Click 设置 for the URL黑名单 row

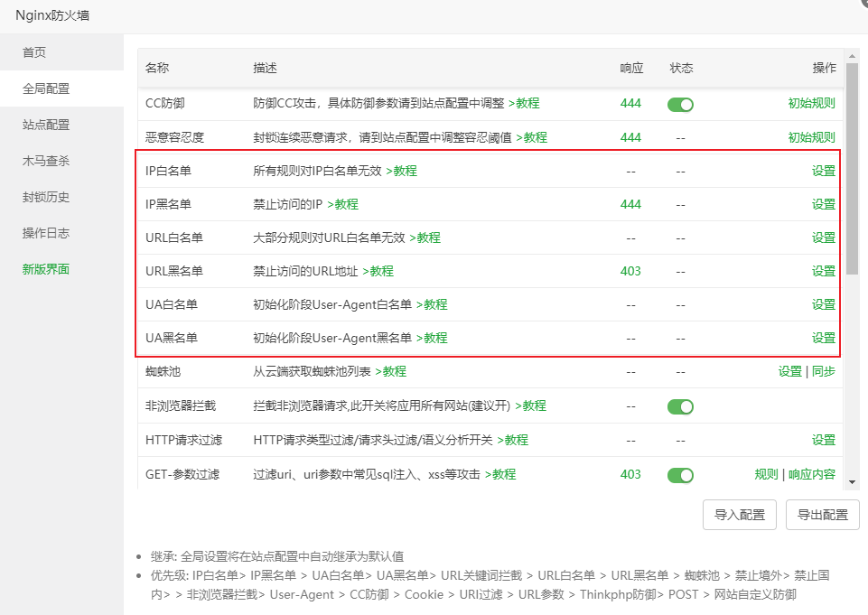pyautogui.click(x=823, y=271)
